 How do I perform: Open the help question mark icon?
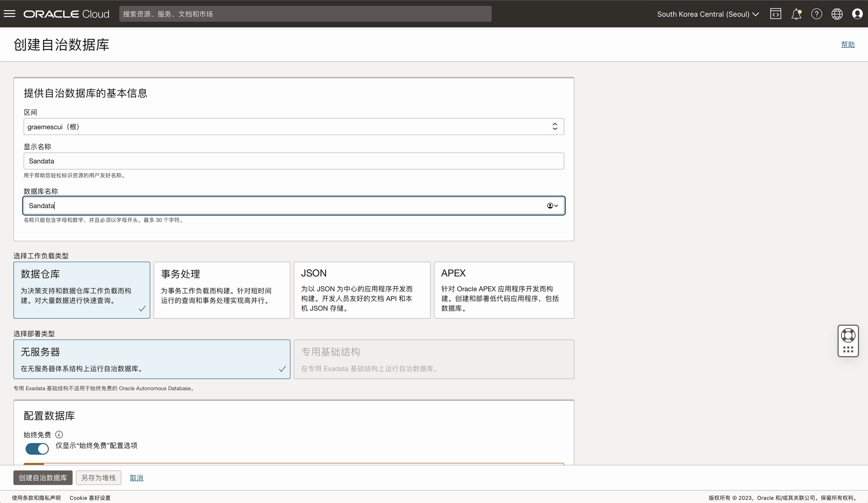click(x=817, y=14)
